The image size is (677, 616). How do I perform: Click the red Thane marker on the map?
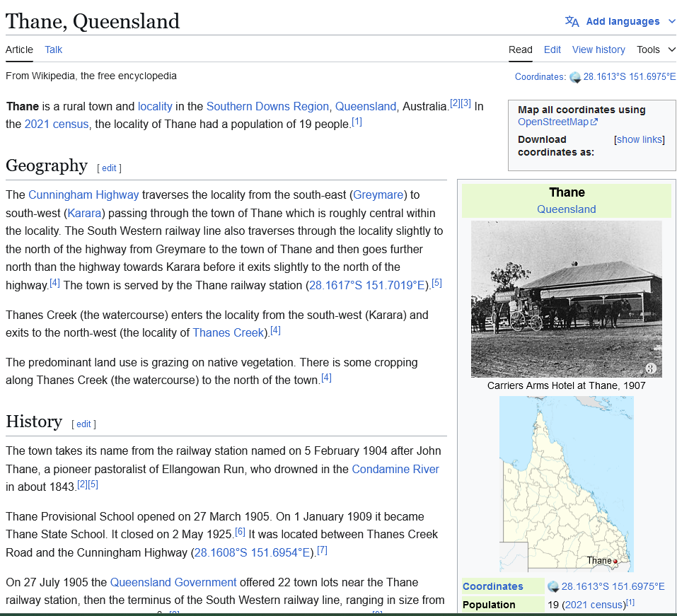coord(615,562)
